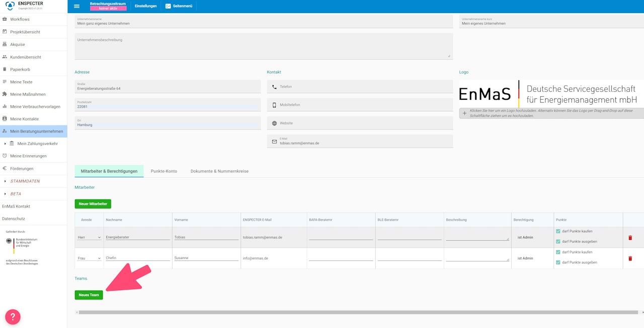The width and height of the screenshot is (644, 328).
Task: Toggle 'darf Punkte ausgeben' for Tobias
Action: coord(558,241)
